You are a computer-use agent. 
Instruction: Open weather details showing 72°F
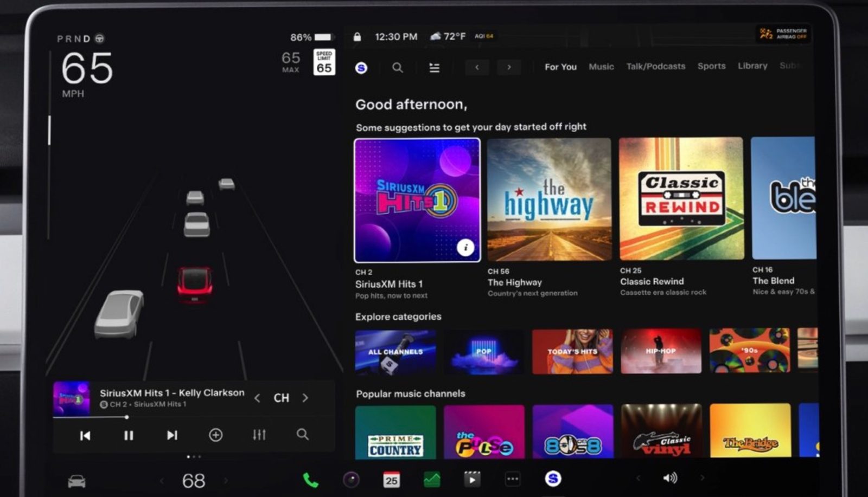[448, 36]
